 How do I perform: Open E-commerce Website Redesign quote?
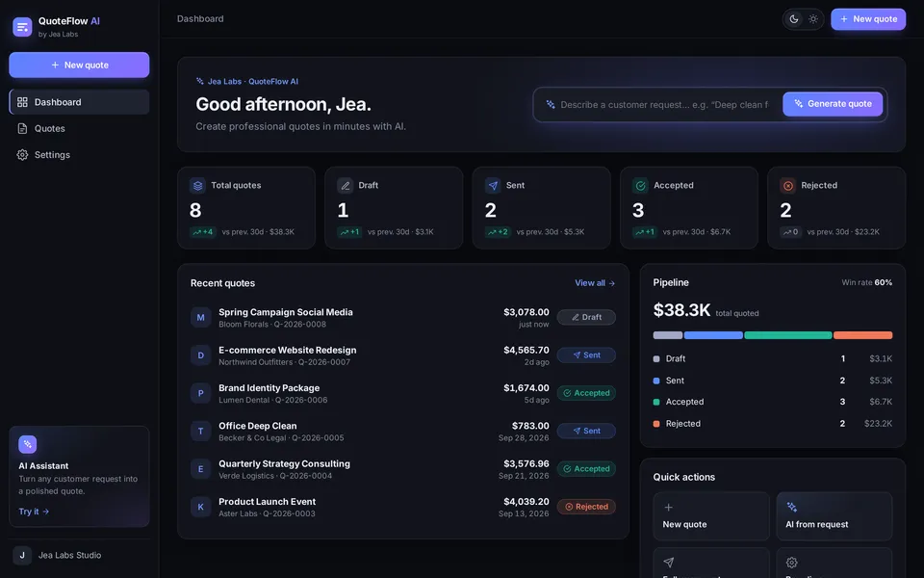(x=403, y=355)
